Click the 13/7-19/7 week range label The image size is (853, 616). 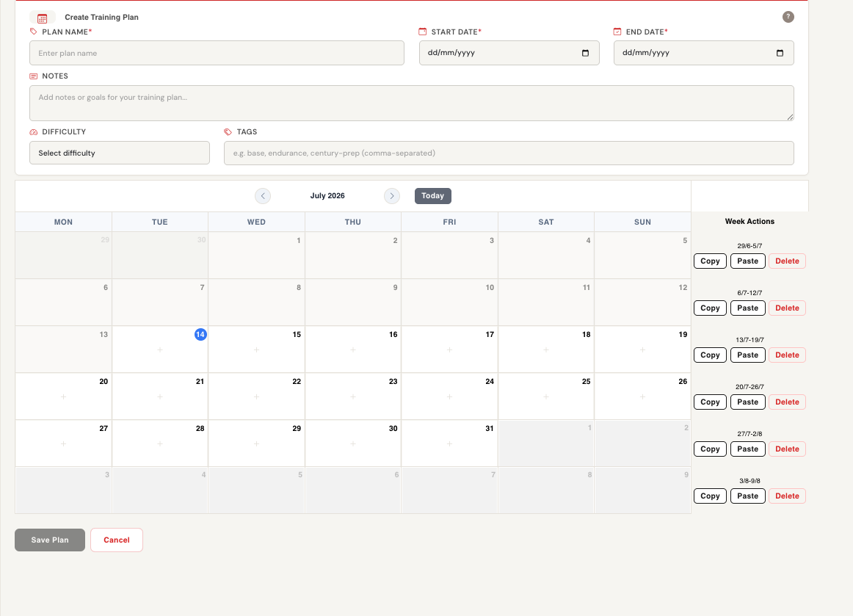[749, 339]
